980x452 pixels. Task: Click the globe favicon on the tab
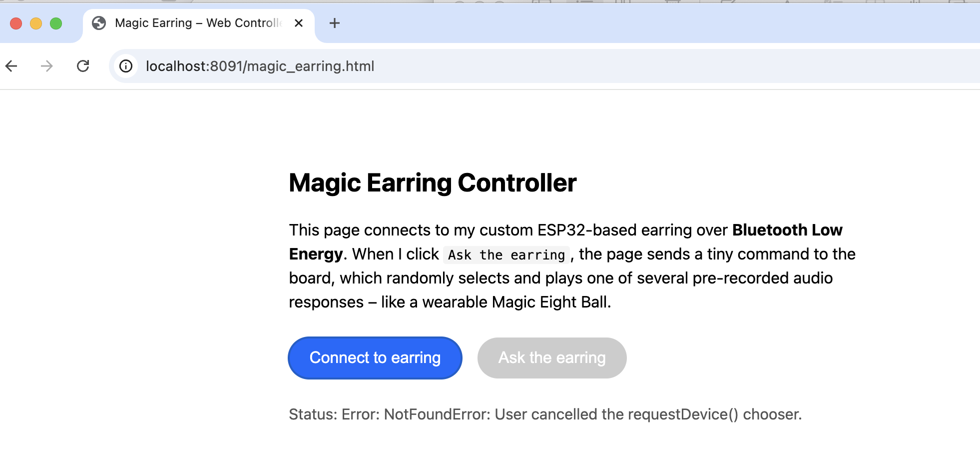pos(99,23)
